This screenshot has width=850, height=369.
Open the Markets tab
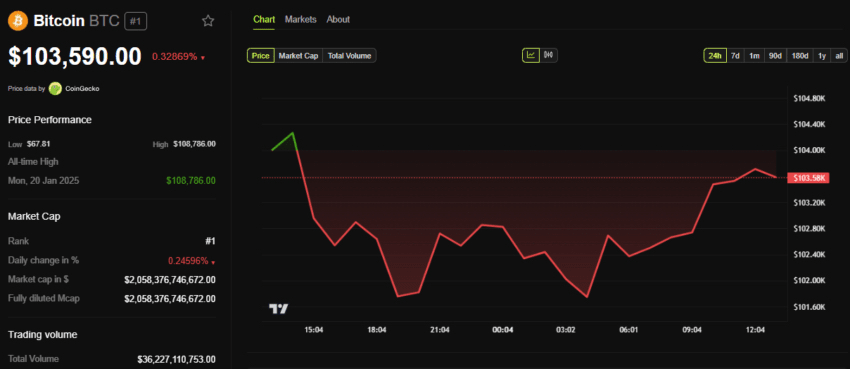300,20
